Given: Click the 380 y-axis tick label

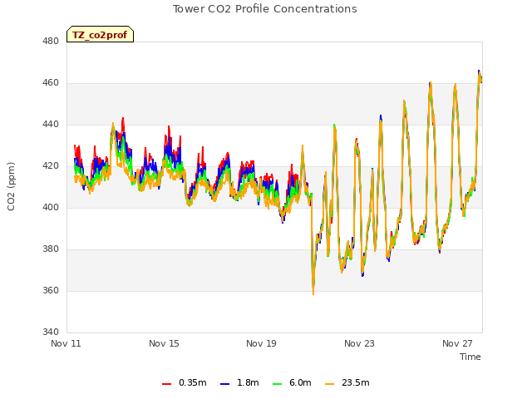Looking at the screenshot, I should coord(51,249).
